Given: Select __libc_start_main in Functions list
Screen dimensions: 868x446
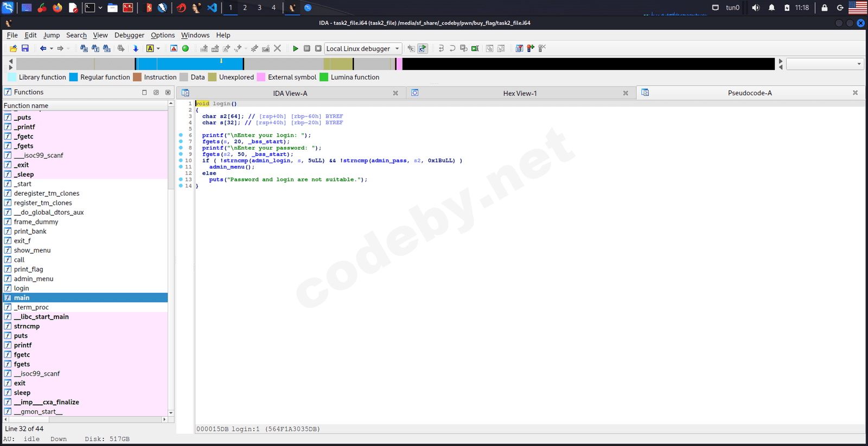Looking at the screenshot, I should (x=86, y=316).
